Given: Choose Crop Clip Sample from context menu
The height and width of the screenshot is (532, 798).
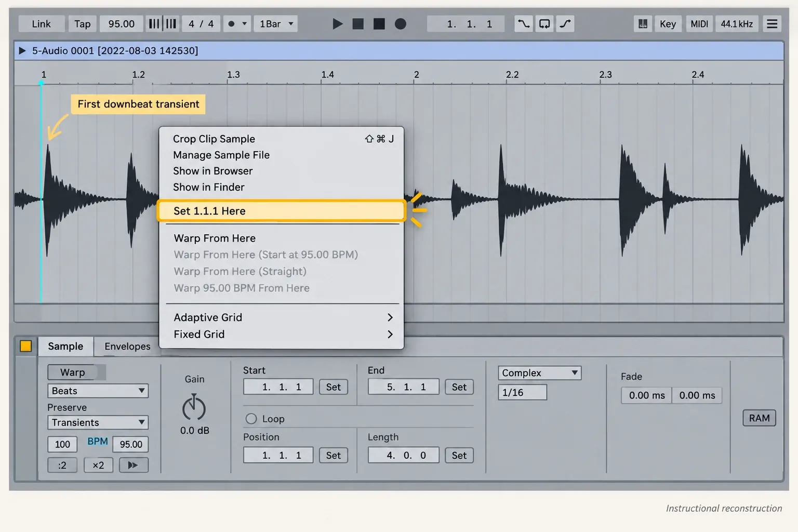Looking at the screenshot, I should (x=281, y=139).
